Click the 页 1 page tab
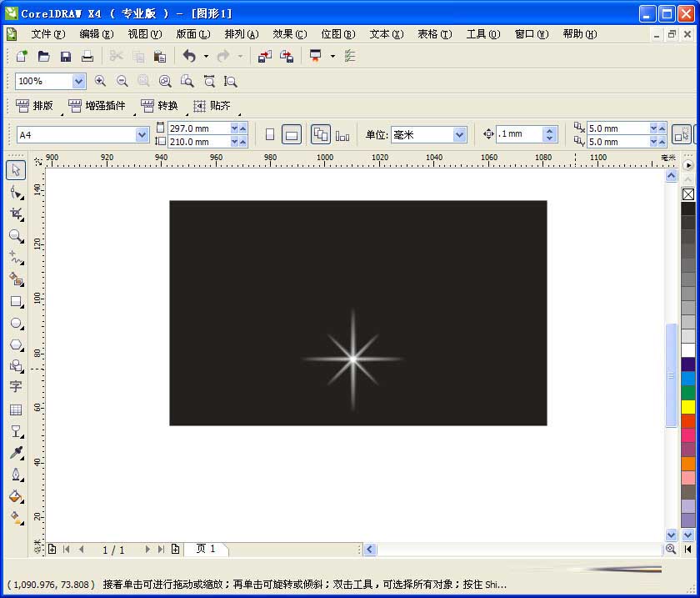700x598 pixels. 207,549
